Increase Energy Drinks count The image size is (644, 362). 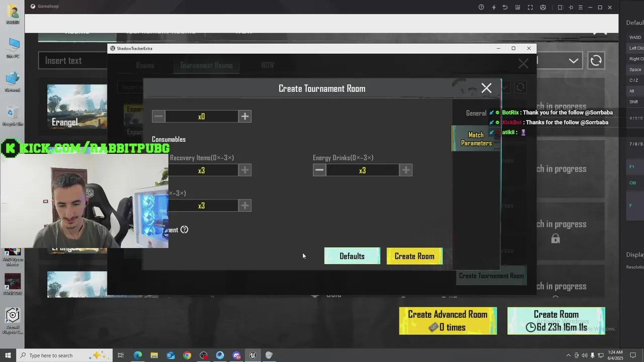pyautogui.click(x=406, y=170)
